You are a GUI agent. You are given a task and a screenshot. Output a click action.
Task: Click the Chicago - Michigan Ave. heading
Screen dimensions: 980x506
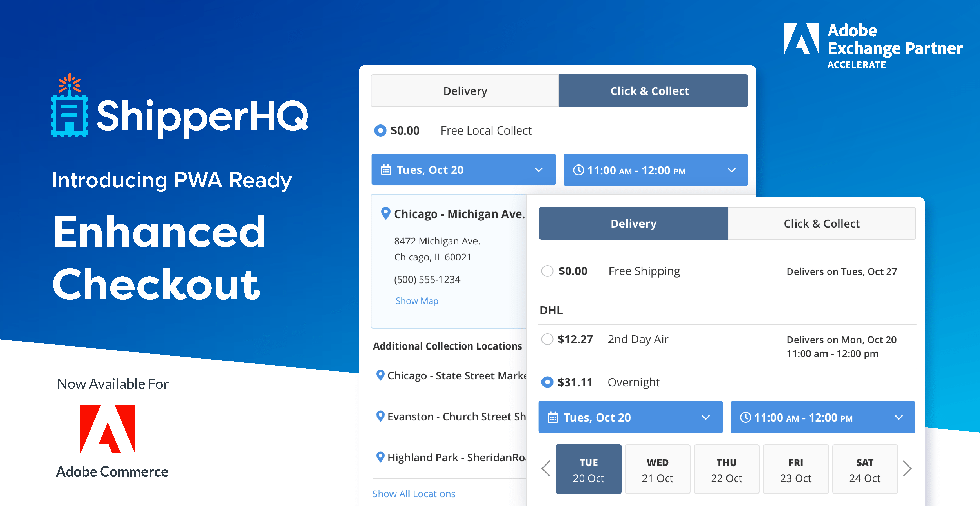click(x=459, y=214)
